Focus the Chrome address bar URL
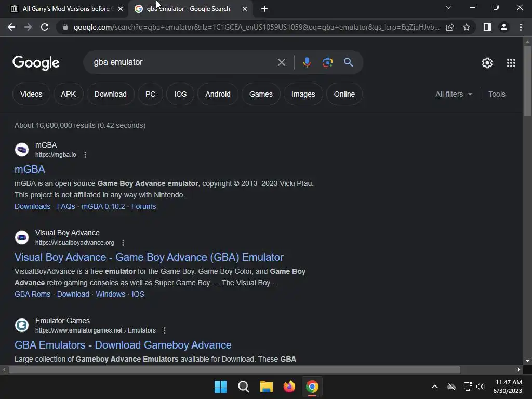 click(256, 27)
